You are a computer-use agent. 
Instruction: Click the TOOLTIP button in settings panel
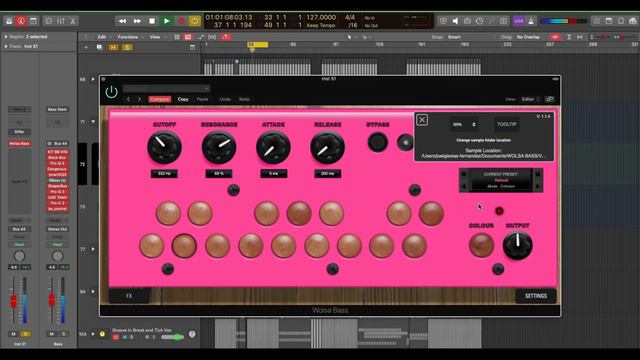click(x=507, y=124)
